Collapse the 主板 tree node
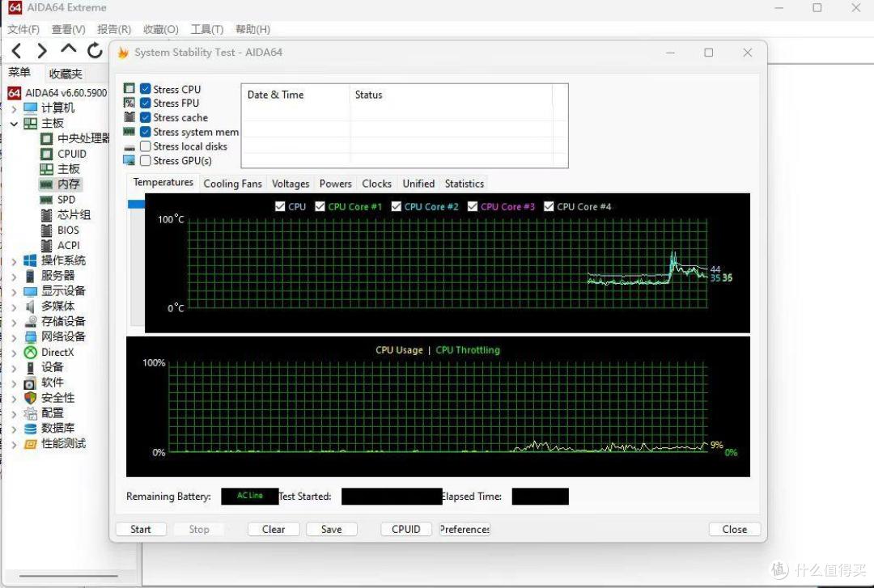 click(14, 123)
